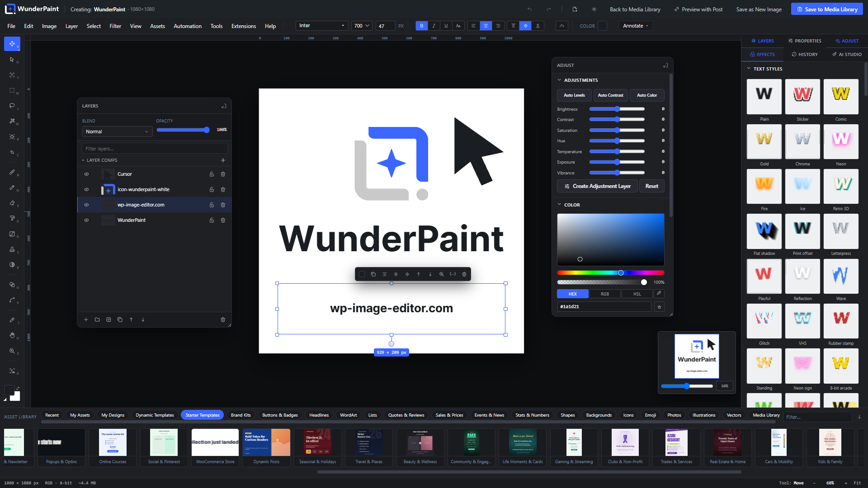Open the Automation menu
This screenshot has width=868, height=488.
tap(188, 26)
